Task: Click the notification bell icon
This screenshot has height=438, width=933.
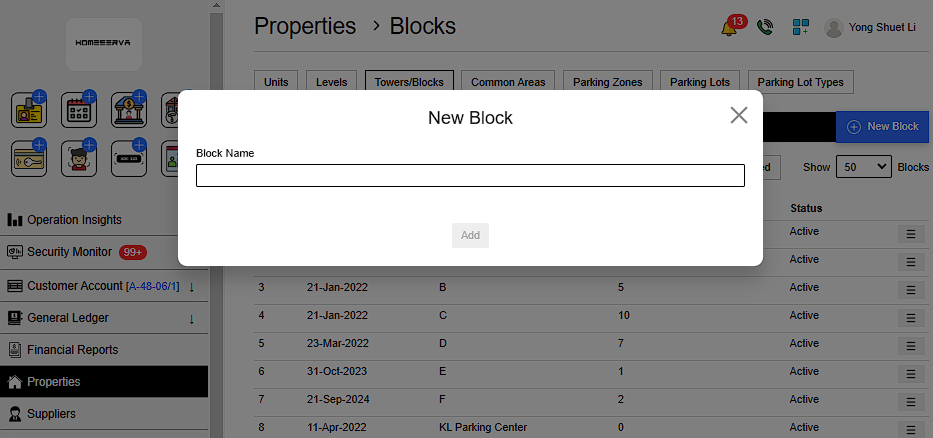Action: pos(730,28)
